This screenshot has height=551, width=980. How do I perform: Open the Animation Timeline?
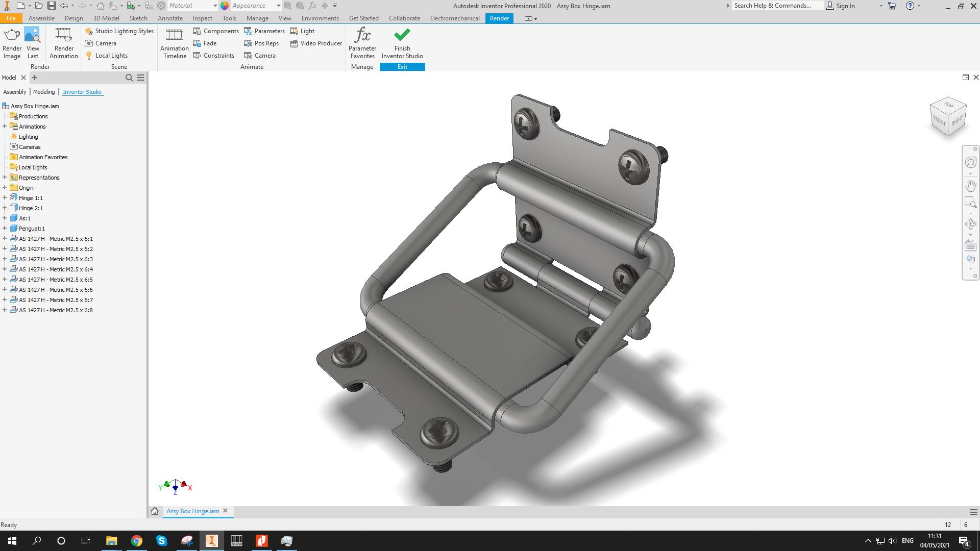(x=174, y=35)
